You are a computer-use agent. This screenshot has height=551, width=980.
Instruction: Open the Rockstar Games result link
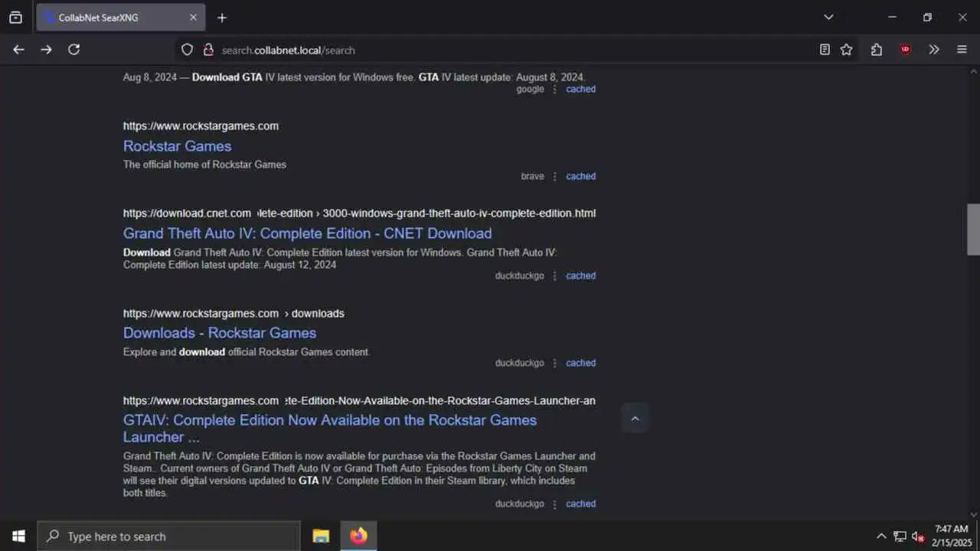point(177,146)
